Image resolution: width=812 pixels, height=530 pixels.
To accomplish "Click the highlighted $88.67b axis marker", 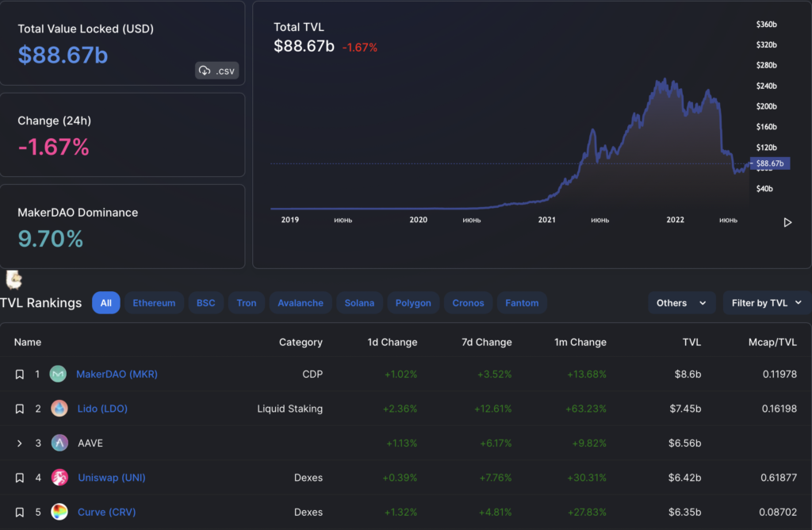I will point(768,163).
